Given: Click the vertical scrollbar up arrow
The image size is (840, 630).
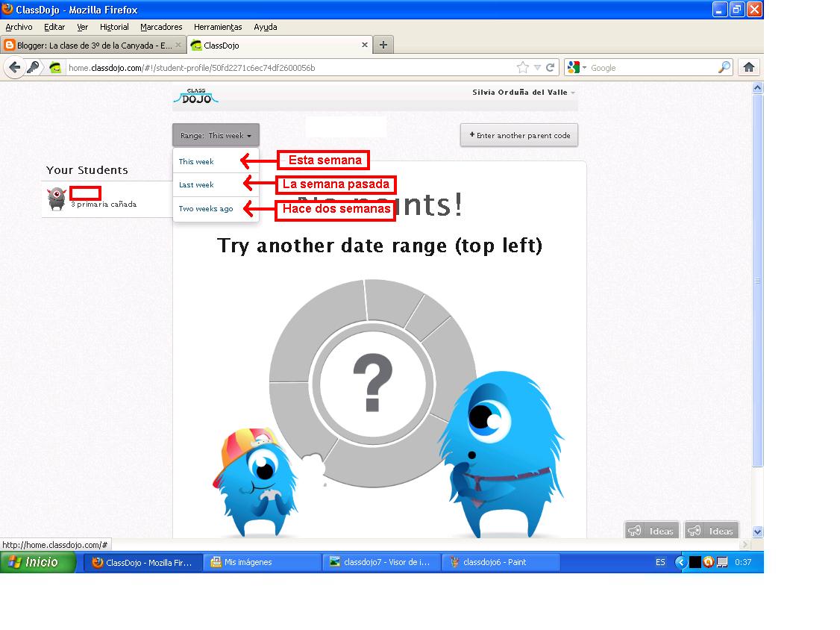Looking at the screenshot, I should click(757, 87).
